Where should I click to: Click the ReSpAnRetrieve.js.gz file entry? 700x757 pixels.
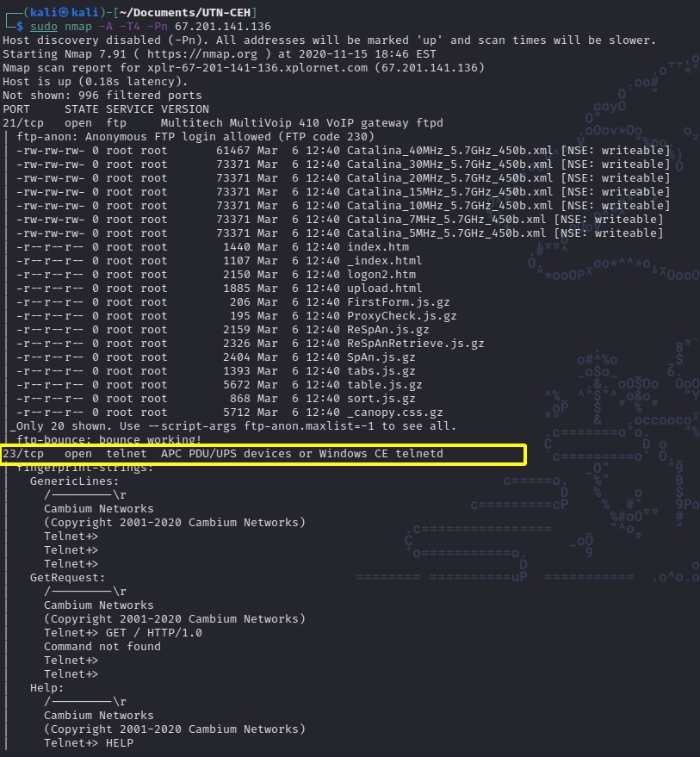tap(415, 344)
